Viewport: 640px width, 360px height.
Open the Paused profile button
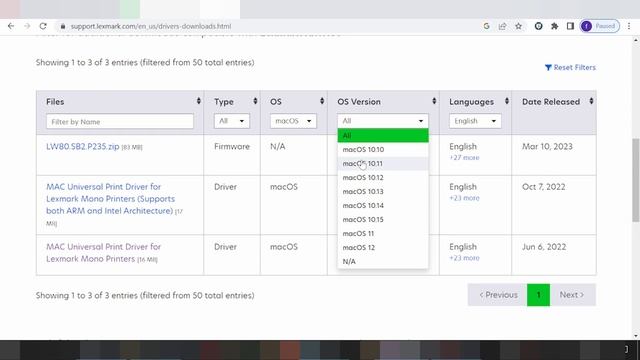(x=600, y=26)
